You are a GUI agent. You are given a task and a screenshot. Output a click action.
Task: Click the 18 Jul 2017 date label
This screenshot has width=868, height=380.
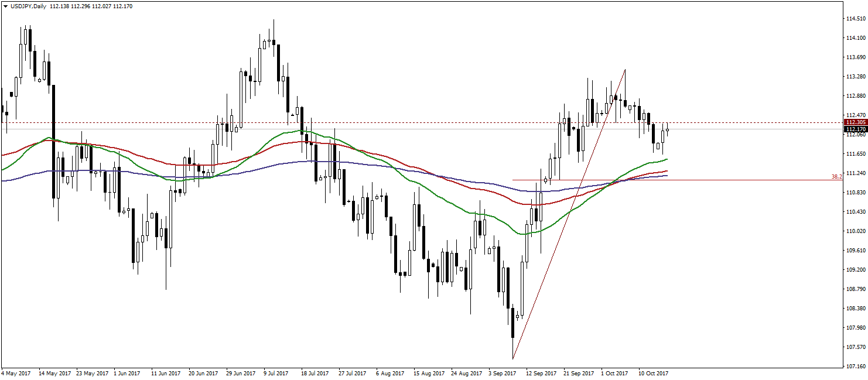[x=316, y=373]
